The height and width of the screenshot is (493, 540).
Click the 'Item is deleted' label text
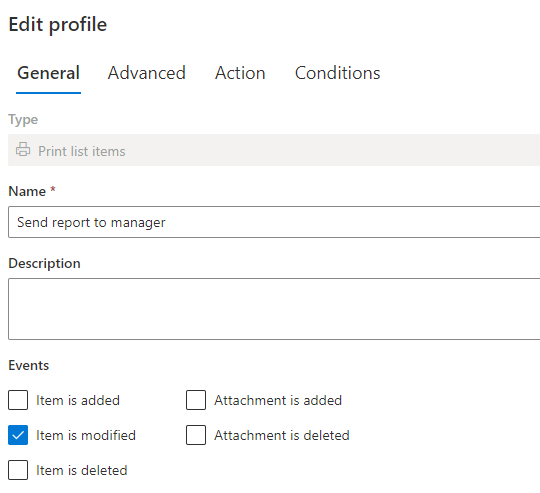[x=82, y=470]
